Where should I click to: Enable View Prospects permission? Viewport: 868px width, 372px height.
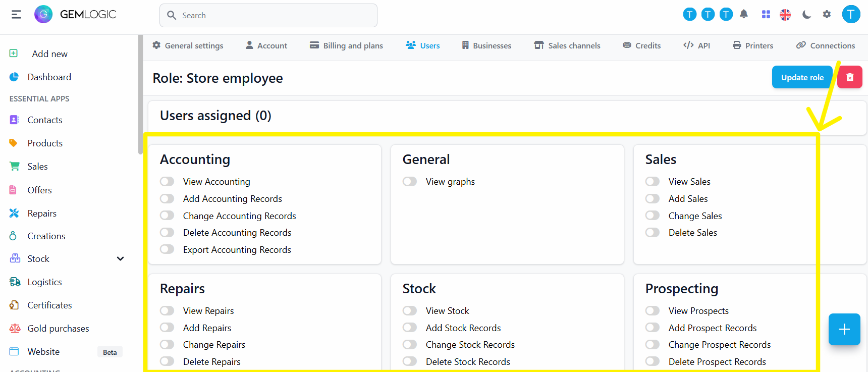pyautogui.click(x=653, y=310)
